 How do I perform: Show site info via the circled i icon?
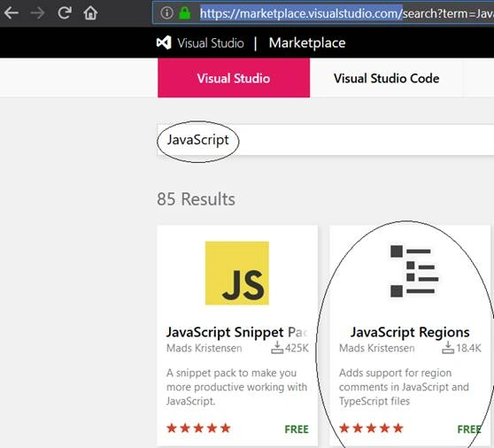click(166, 13)
